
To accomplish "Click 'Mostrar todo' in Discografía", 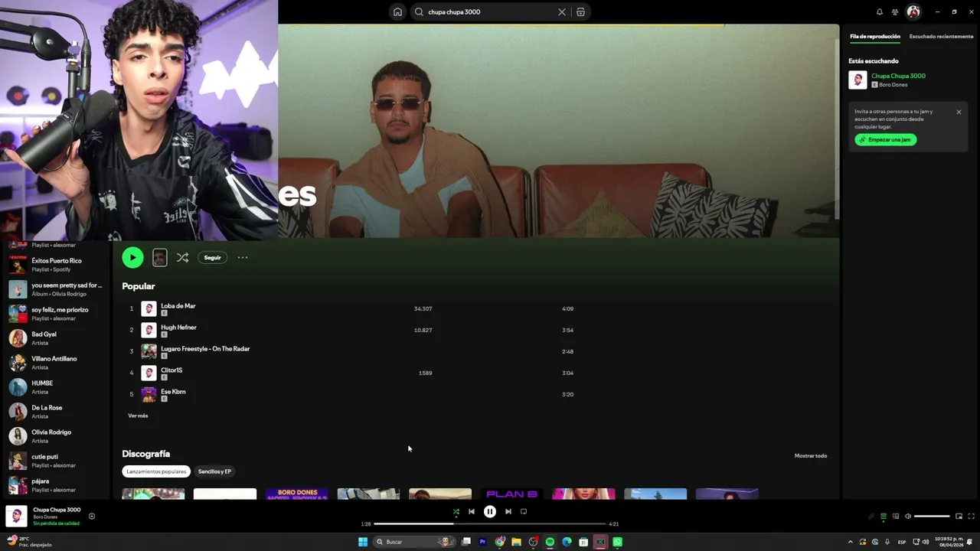I will (811, 456).
